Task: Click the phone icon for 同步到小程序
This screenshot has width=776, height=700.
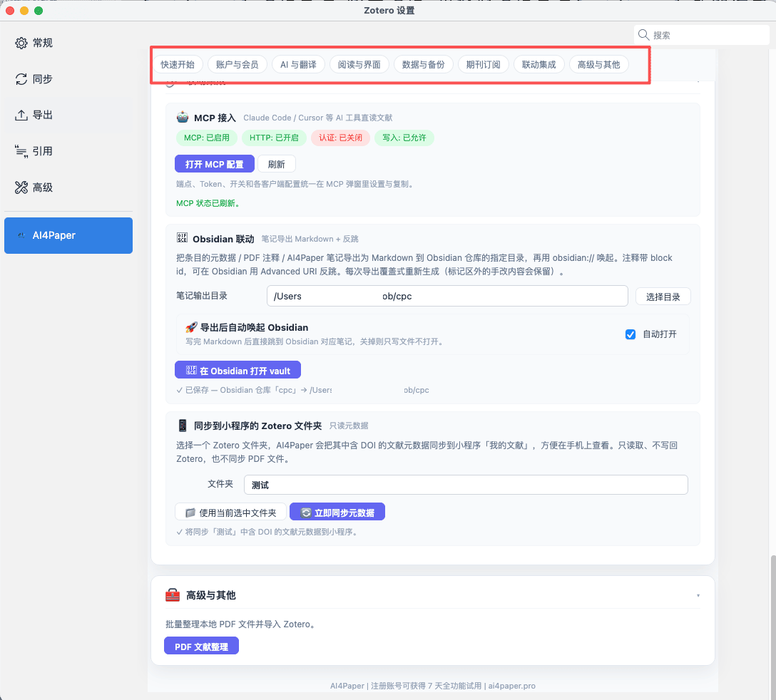Action: [x=183, y=426]
